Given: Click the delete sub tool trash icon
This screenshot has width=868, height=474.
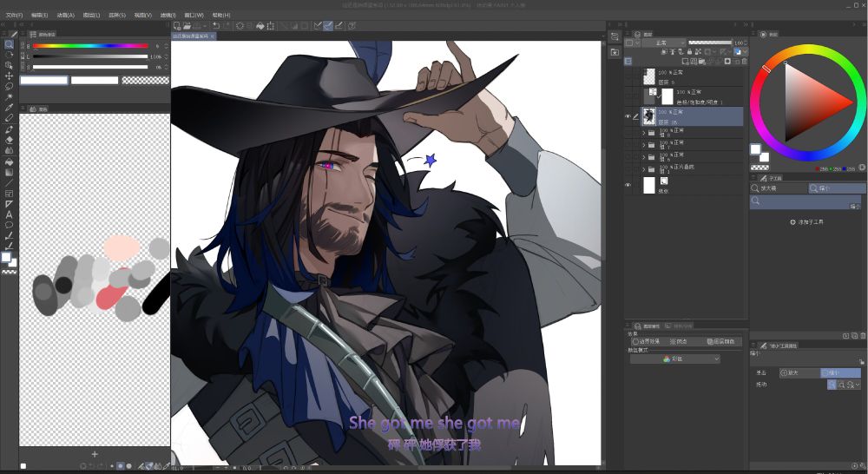Looking at the screenshot, I should click(863, 336).
